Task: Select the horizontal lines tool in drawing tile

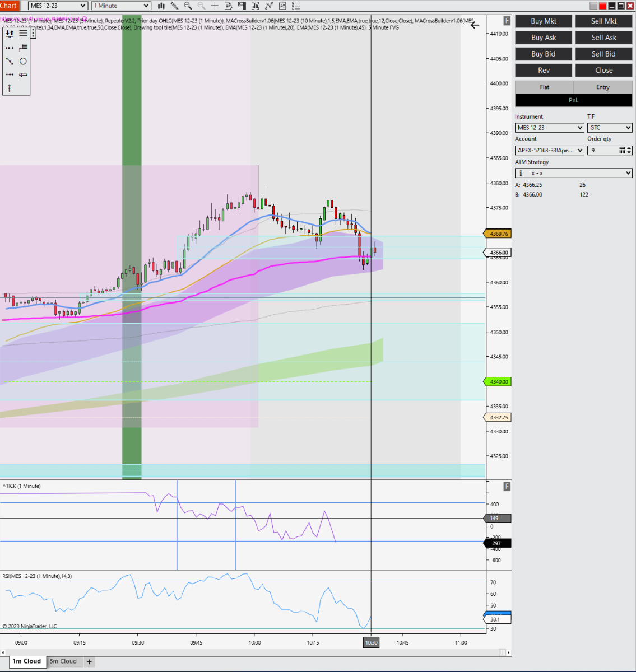Action: (23, 34)
